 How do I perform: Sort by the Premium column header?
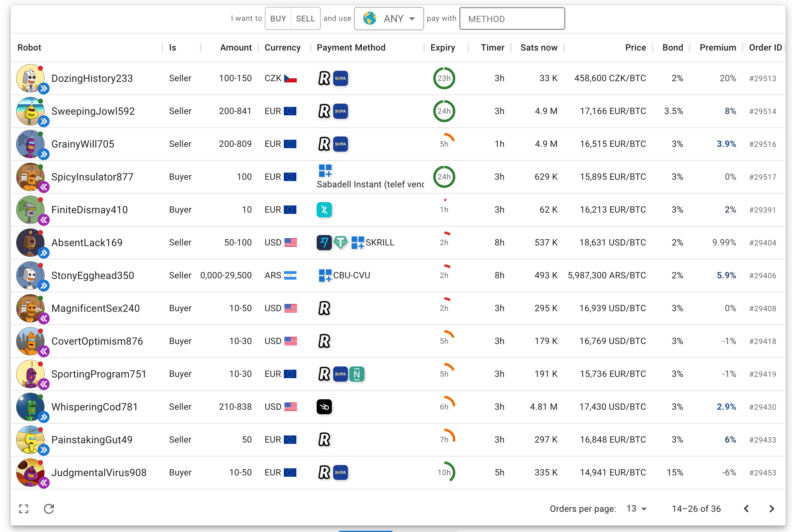[717, 47]
